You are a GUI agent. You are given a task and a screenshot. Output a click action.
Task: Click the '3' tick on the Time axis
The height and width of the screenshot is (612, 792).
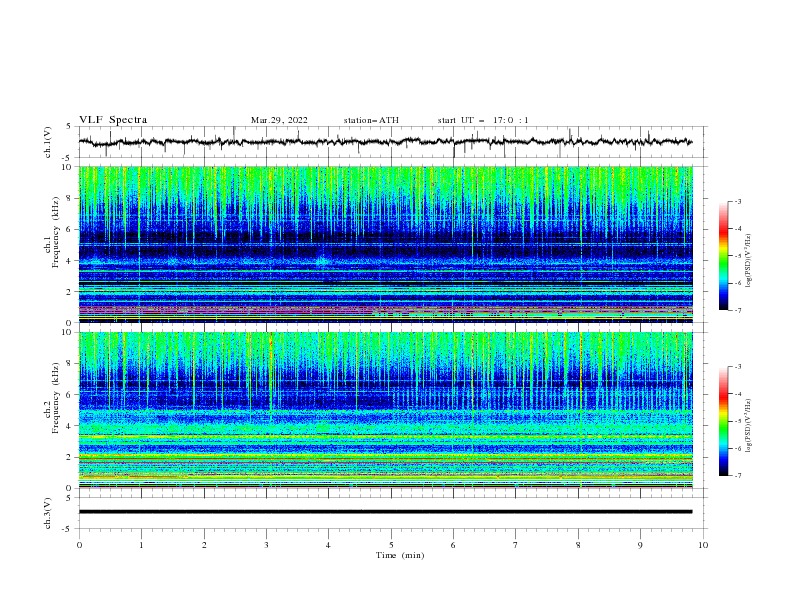266,545
